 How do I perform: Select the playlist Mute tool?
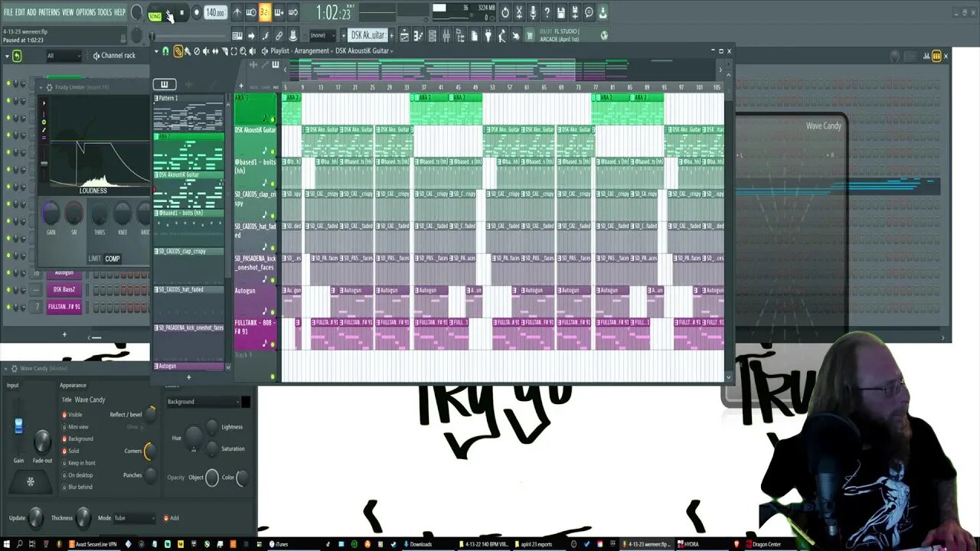pos(206,51)
